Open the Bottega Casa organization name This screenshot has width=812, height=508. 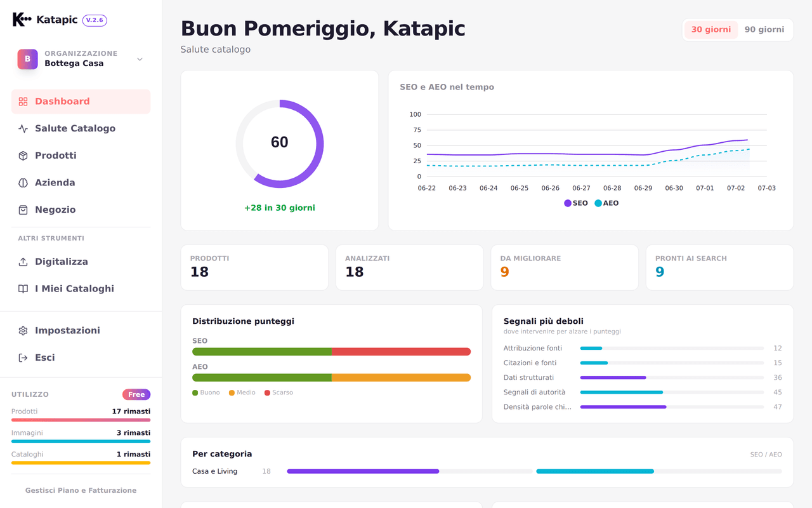74,63
